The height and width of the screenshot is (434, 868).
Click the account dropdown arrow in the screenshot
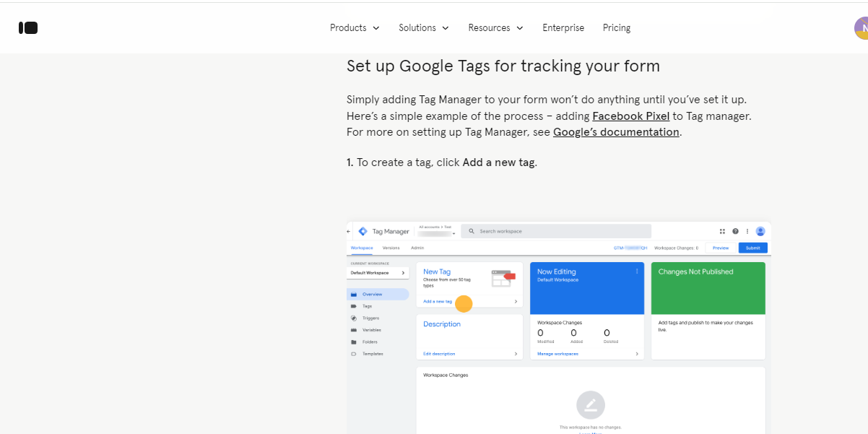point(453,234)
